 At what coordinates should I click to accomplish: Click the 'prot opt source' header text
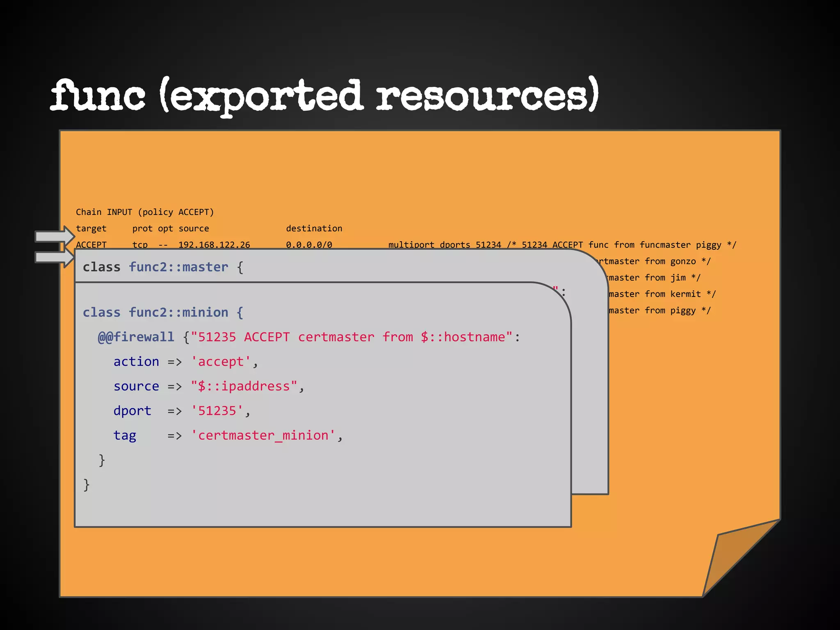(x=171, y=228)
